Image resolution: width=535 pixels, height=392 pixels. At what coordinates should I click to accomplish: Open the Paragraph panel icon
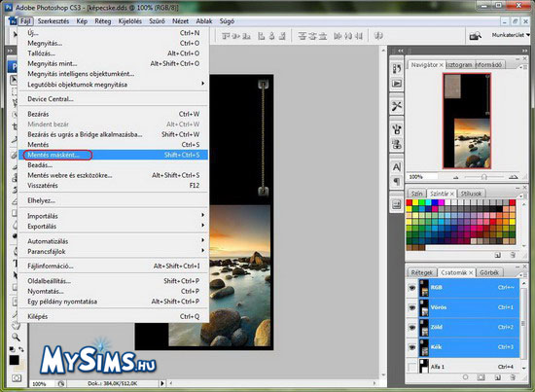[x=397, y=182]
